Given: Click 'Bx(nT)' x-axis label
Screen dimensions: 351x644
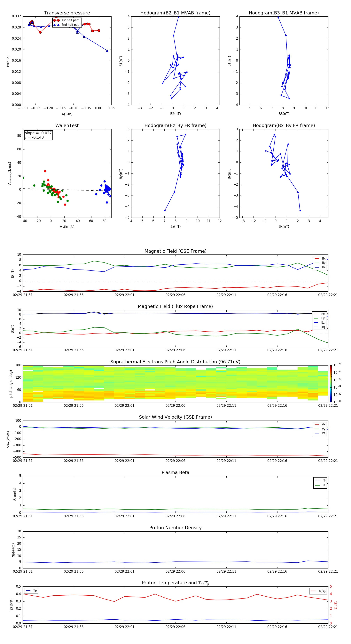Looking at the screenshot, I should tap(284, 227).
